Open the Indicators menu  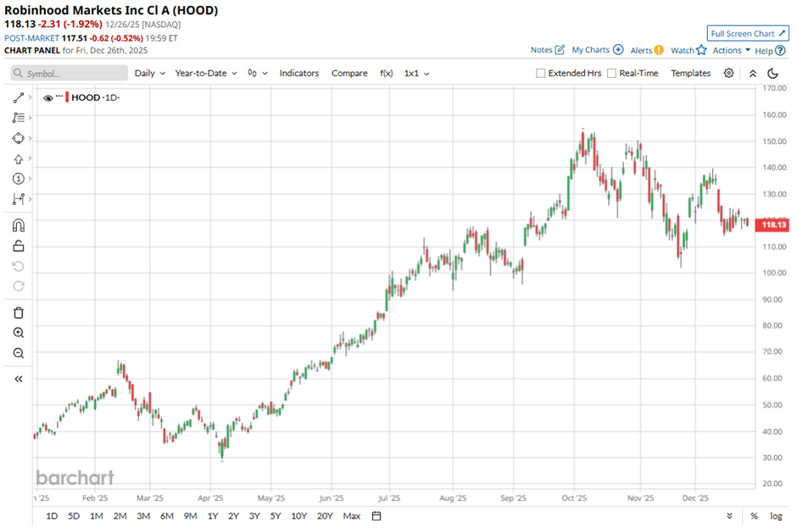click(x=299, y=74)
